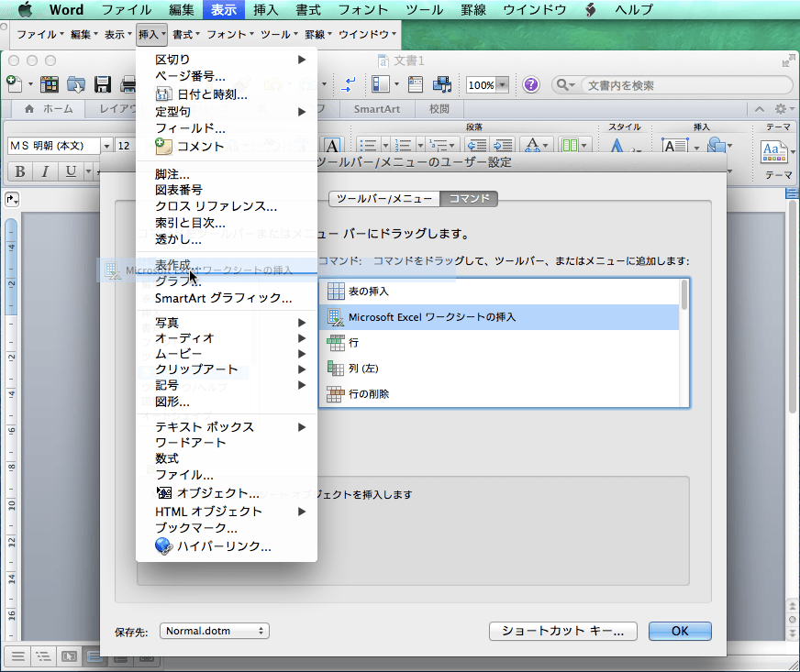Image resolution: width=800 pixels, height=672 pixels.
Task: Open the SmartArt ribbon tab
Action: [376, 108]
